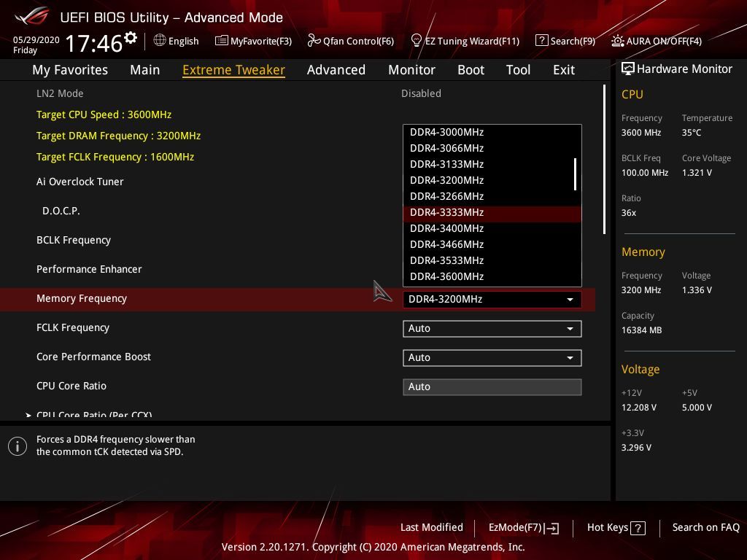Open the Boot tab
Image resolution: width=747 pixels, height=560 pixels.
pyautogui.click(x=471, y=70)
